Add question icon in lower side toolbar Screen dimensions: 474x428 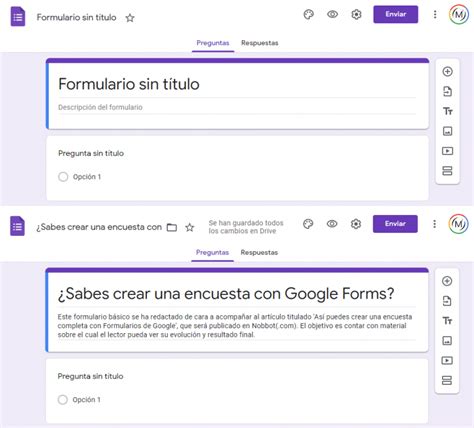pos(447,281)
